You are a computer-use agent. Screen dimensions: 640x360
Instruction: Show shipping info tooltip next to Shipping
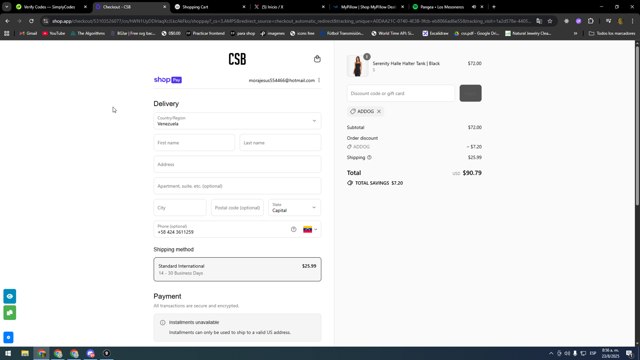(369, 158)
